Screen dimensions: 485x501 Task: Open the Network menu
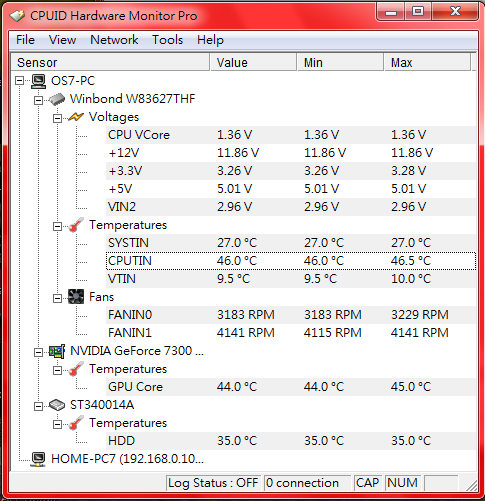114,40
